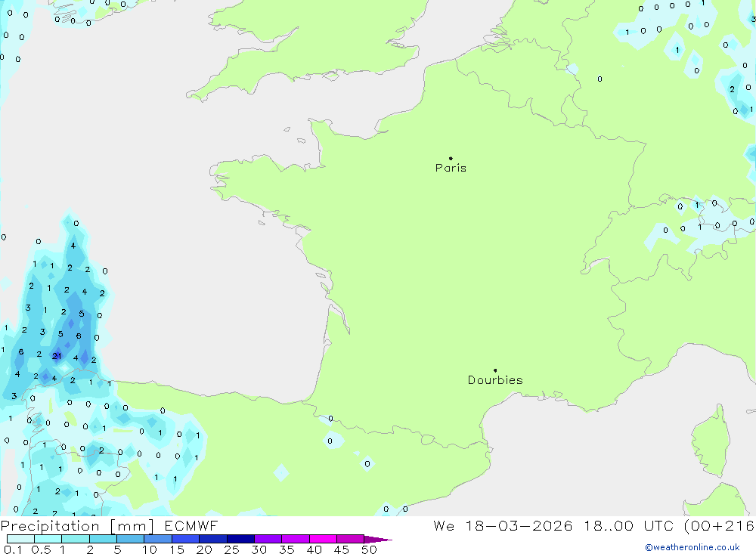Select the Paris map label

(x=451, y=168)
